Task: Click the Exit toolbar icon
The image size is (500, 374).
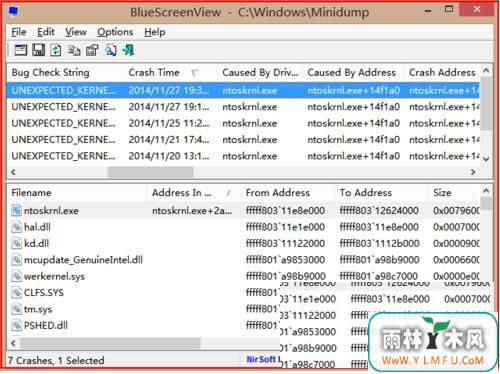Action: click(x=128, y=50)
